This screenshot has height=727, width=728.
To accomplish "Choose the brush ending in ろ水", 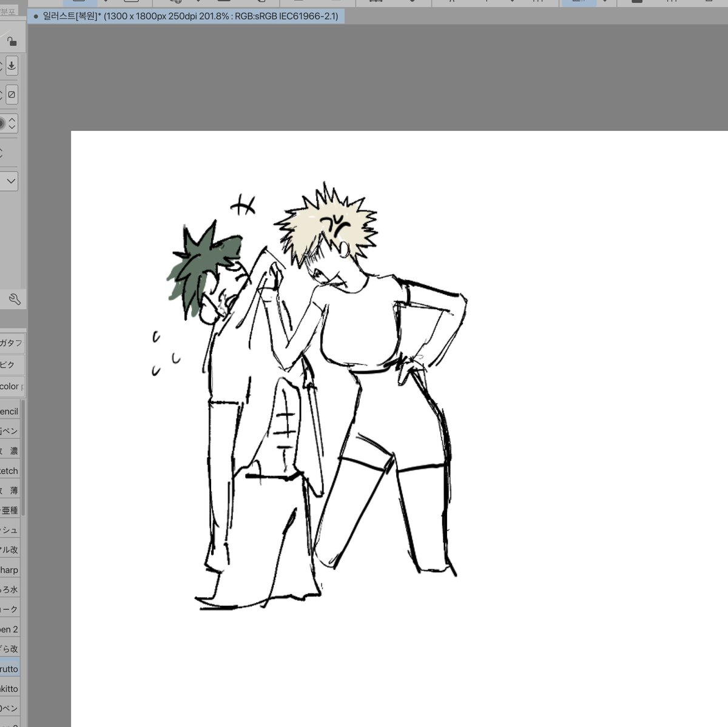I will (10, 589).
